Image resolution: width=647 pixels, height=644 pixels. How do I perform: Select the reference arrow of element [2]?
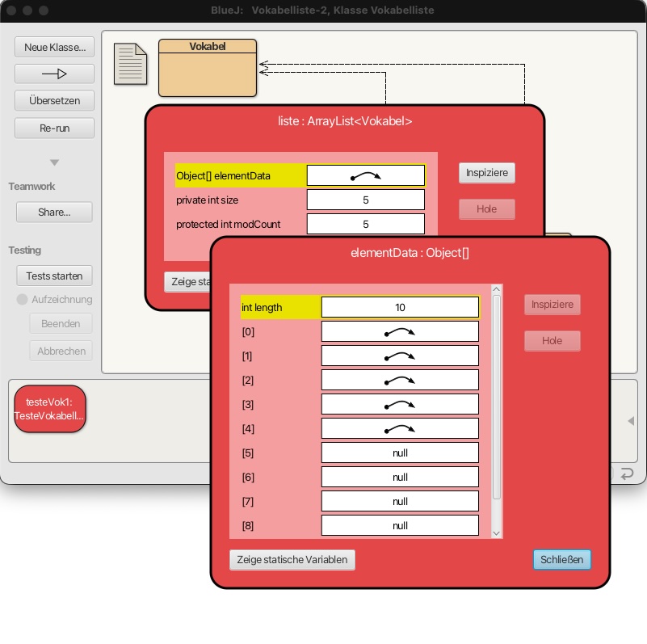[x=400, y=381]
